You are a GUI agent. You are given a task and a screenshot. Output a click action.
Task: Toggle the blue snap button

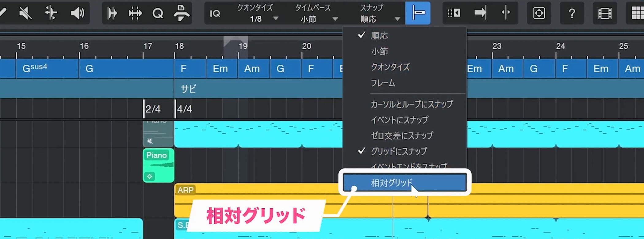(418, 13)
